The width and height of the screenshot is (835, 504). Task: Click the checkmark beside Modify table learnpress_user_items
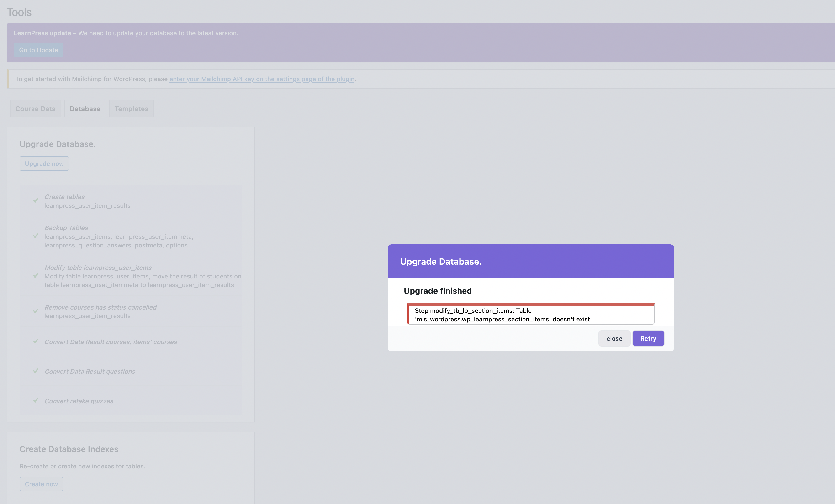point(36,276)
